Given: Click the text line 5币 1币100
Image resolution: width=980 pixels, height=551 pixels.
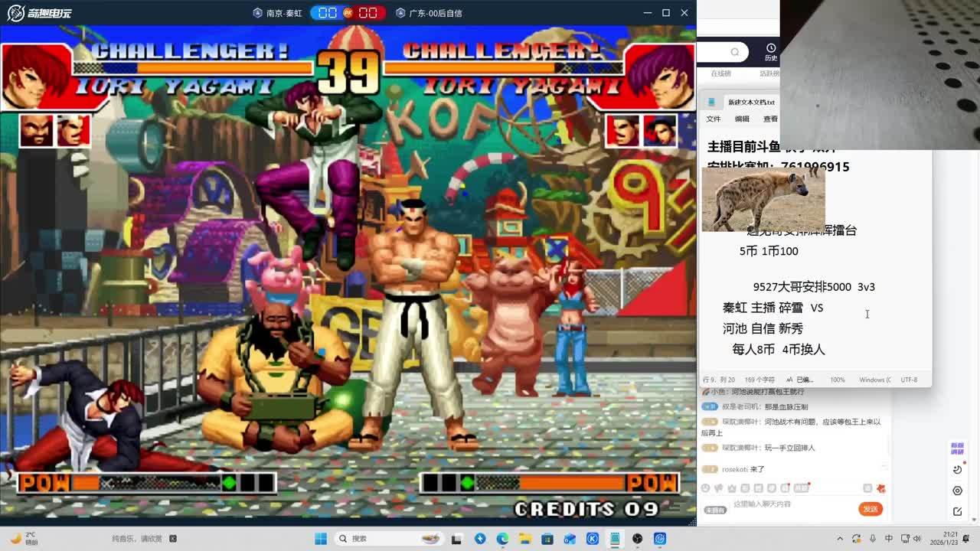Looking at the screenshot, I should (x=769, y=251).
